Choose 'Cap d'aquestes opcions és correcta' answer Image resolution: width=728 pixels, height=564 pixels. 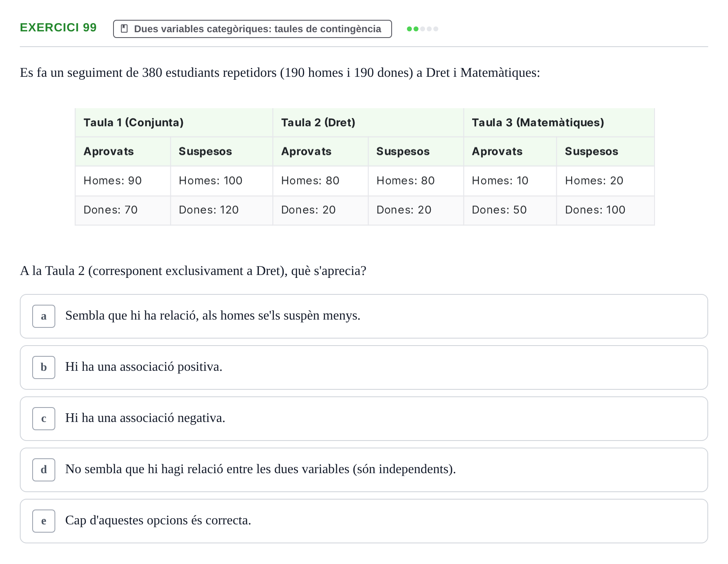click(x=364, y=521)
